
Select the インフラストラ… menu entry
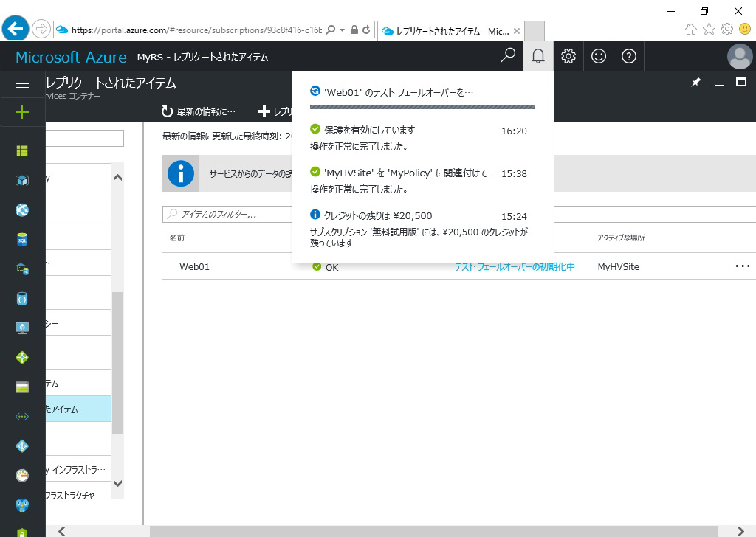[78, 469]
